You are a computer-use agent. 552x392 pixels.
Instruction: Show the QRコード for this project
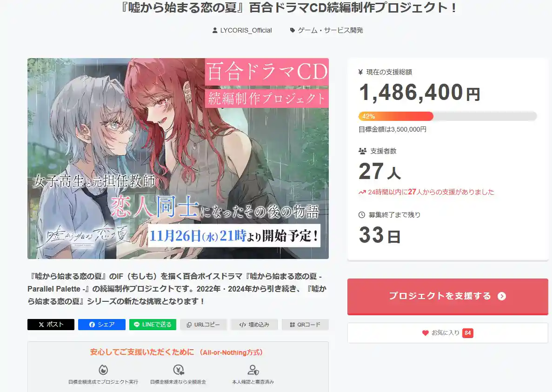(x=305, y=325)
